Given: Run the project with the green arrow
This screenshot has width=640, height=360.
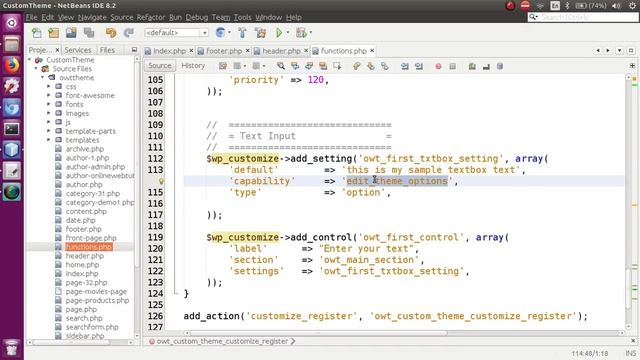Looking at the screenshot, I should coord(279,33).
